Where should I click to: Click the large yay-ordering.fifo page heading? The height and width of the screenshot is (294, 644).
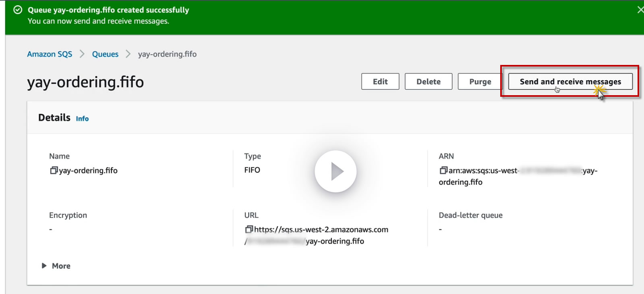pyautogui.click(x=85, y=82)
